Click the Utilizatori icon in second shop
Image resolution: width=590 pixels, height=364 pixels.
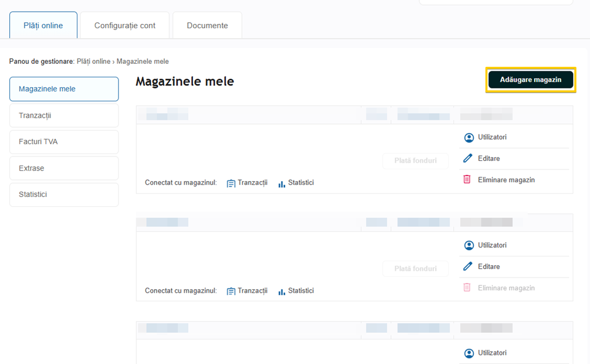(469, 246)
